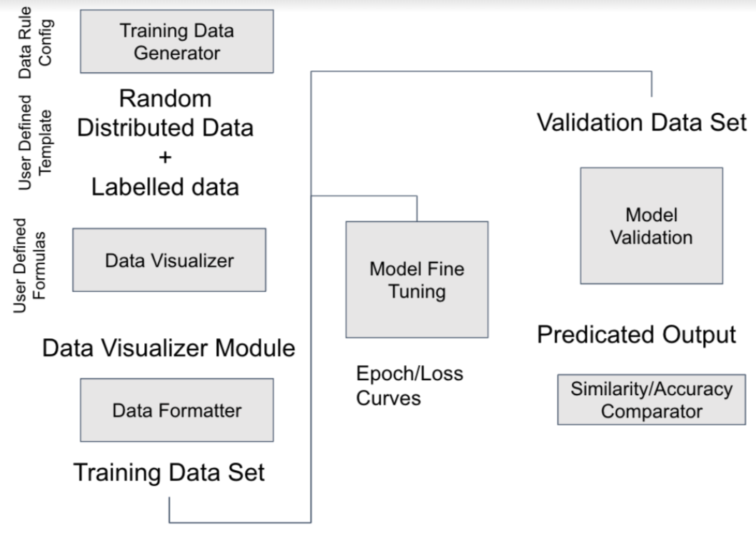The height and width of the screenshot is (540, 756).
Task: Click the Labelled data text
Action: click(166, 187)
